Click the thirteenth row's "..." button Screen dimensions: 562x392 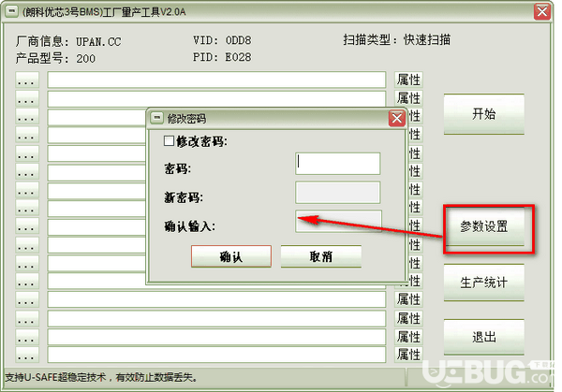(x=27, y=299)
